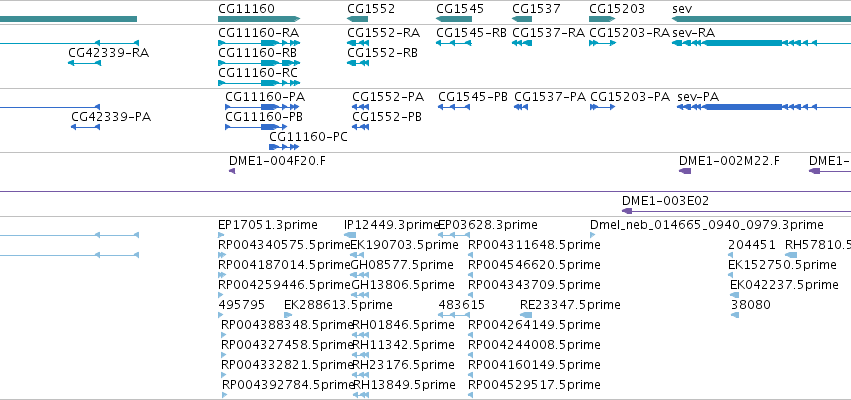Select EST IP12449.3prime
This screenshot has height=400, width=851.
(x=350, y=235)
